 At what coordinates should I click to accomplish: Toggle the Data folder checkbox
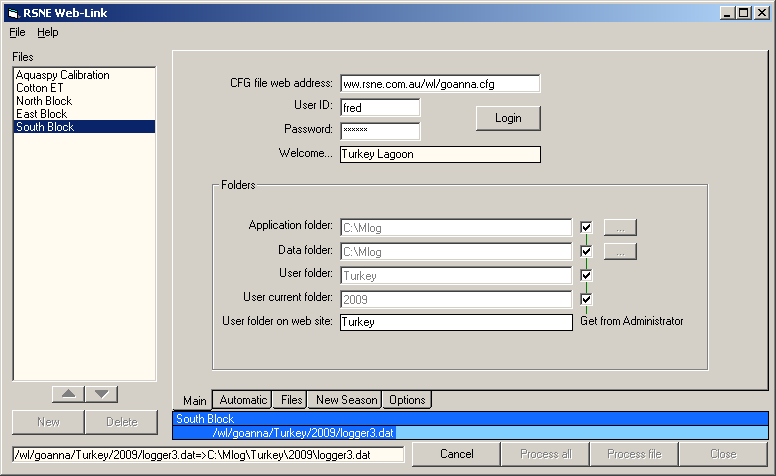point(586,252)
